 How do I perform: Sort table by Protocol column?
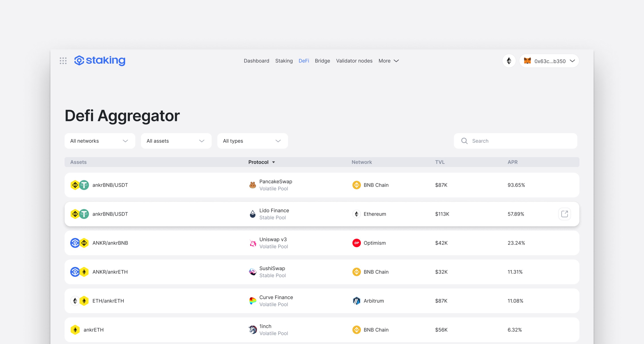261,162
